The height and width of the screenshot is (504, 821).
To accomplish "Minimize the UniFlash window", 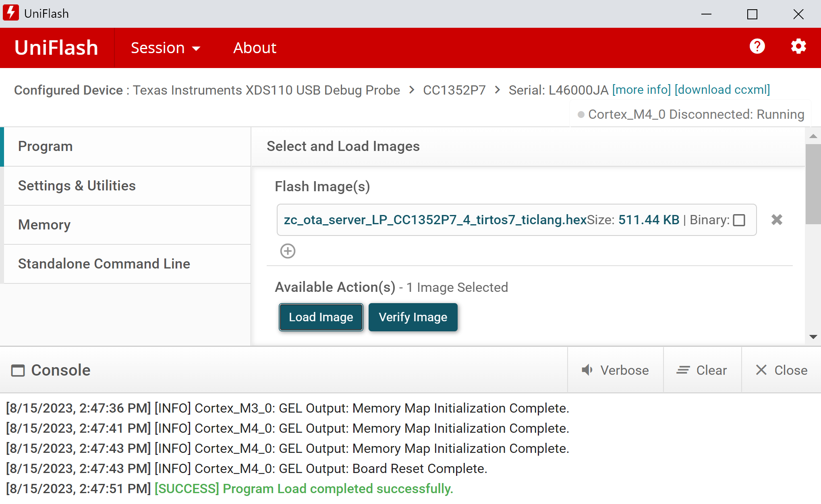I will [706, 14].
